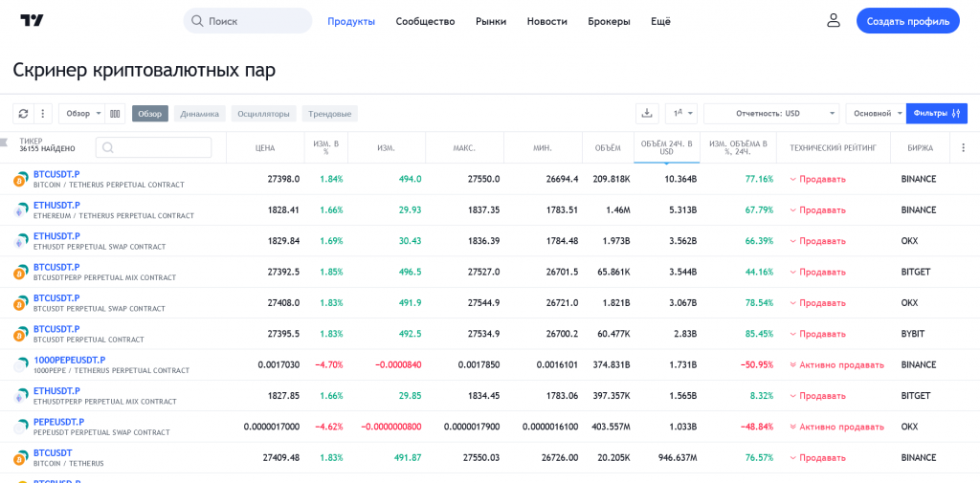This screenshot has width=980, height=483.
Task: Click the 946.637M volume value
Action: [x=678, y=457]
